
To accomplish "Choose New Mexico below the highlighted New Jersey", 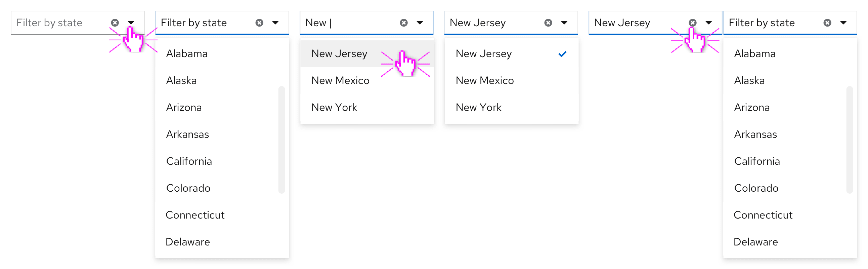I will [x=340, y=81].
